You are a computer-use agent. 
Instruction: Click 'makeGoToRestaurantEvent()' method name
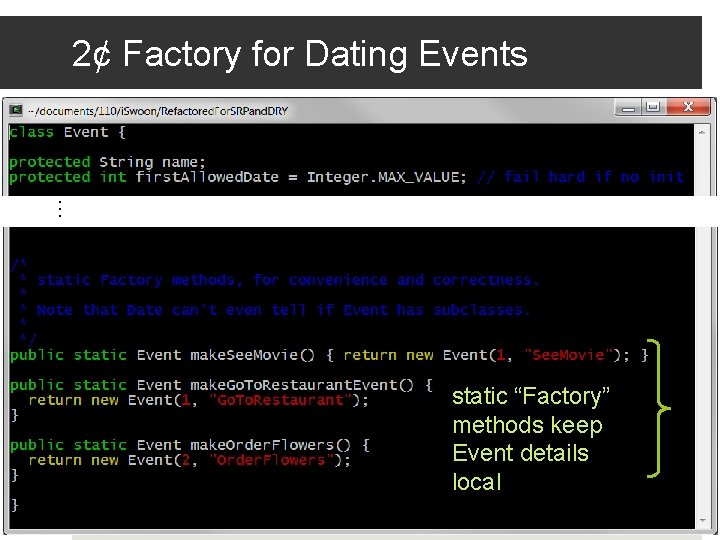(x=302, y=385)
